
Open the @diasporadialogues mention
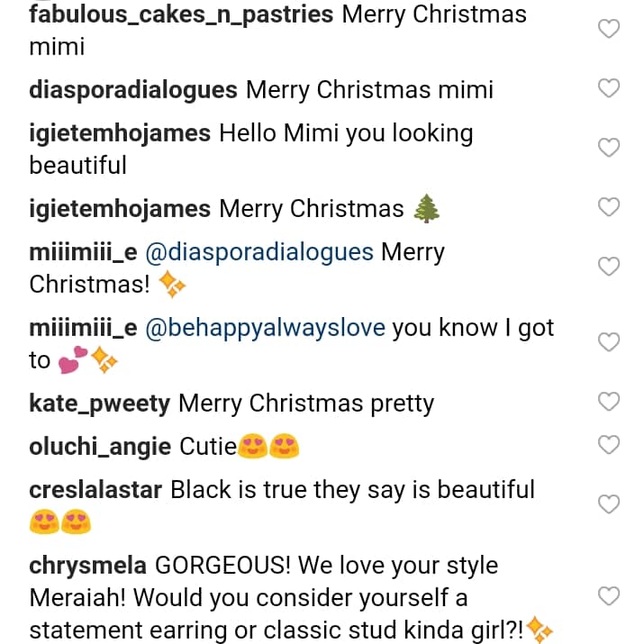point(259,253)
